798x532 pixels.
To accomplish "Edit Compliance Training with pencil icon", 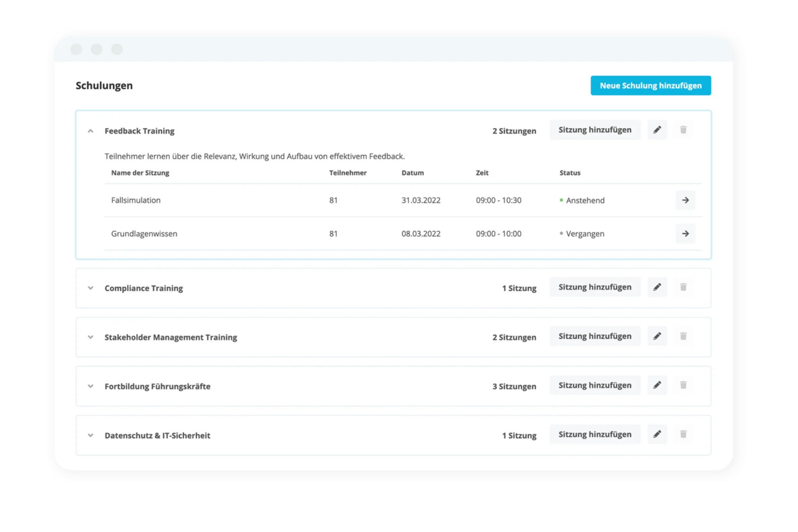I will click(x=657, y=287).
